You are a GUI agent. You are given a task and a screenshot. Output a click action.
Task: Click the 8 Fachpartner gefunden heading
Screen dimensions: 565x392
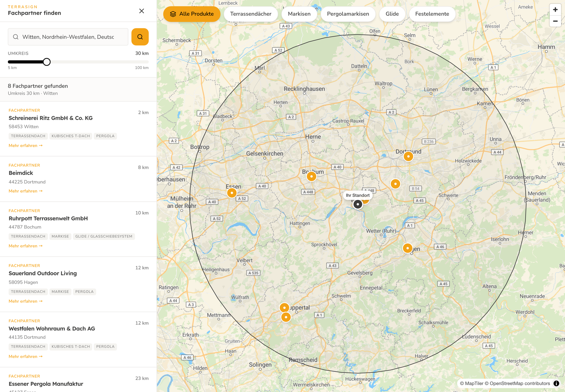click(38, 86)
